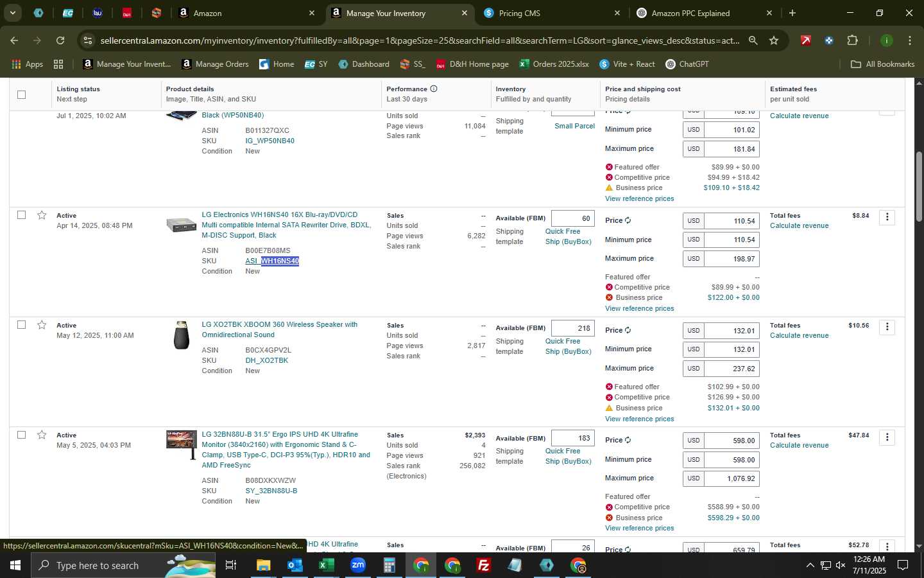Image resolution: width=924 pixels, height=578 pixels.
Task: Open the Extensions puzzle icon
Action: (x=852, y=40)
